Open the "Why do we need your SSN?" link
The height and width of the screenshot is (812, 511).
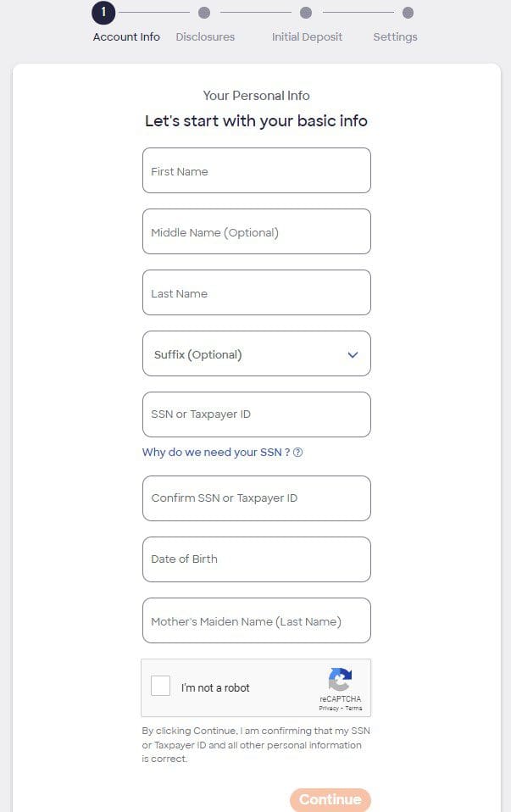214,452
